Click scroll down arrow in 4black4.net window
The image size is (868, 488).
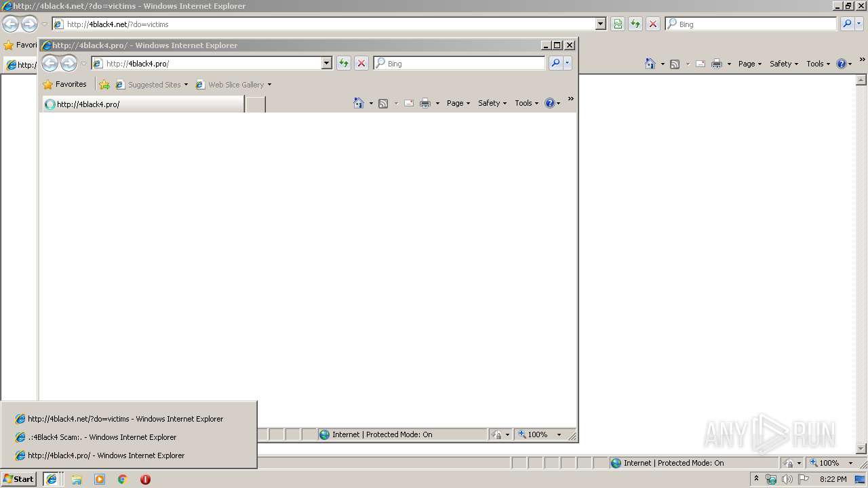[862, 449]
